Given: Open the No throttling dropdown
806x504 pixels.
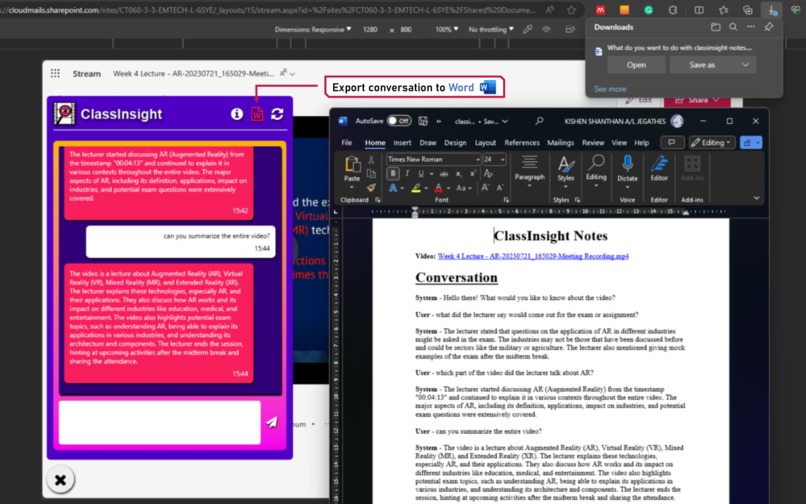Looking at the screenshot, I should [x=491, y=29].
